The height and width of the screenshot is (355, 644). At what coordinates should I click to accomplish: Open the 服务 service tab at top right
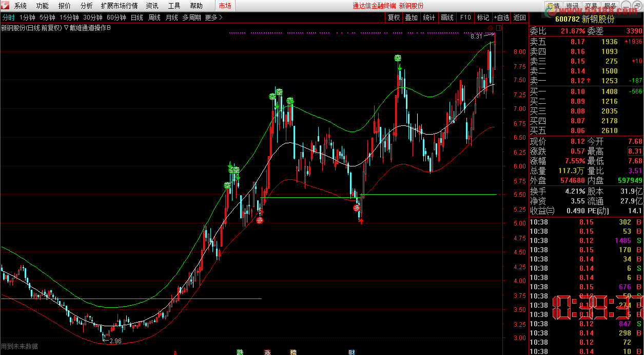click(610, 6)
